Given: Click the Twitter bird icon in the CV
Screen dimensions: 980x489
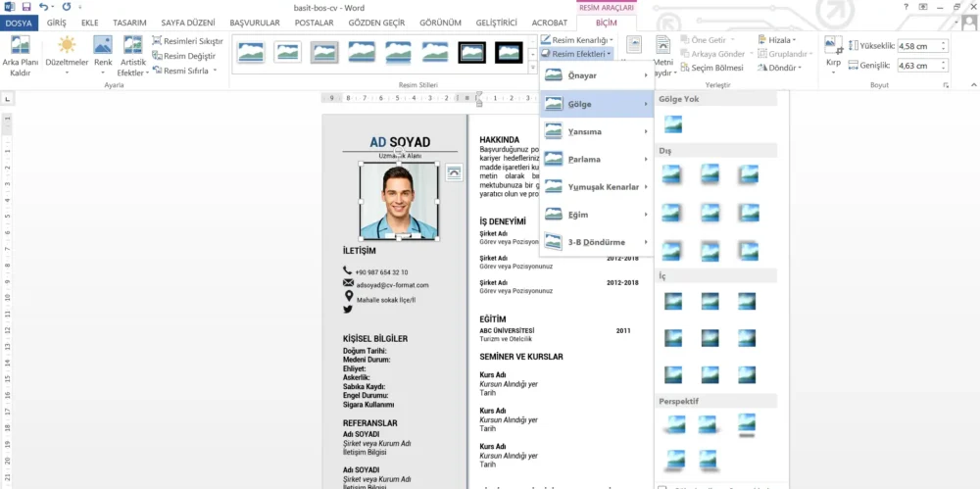Looking at the screenshot, I should coord(348,309).
